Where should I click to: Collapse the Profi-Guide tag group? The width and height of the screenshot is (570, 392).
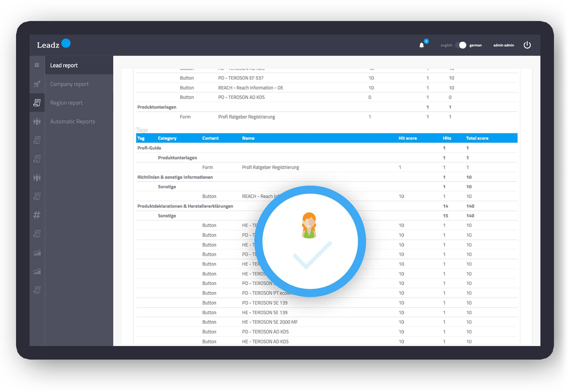coord(149,148)
